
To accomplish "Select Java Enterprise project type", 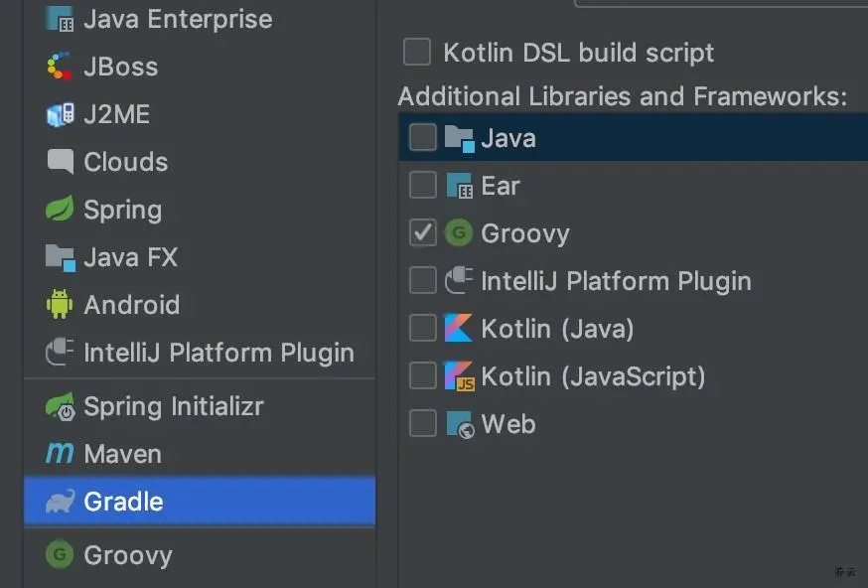I will coord(200,19).
